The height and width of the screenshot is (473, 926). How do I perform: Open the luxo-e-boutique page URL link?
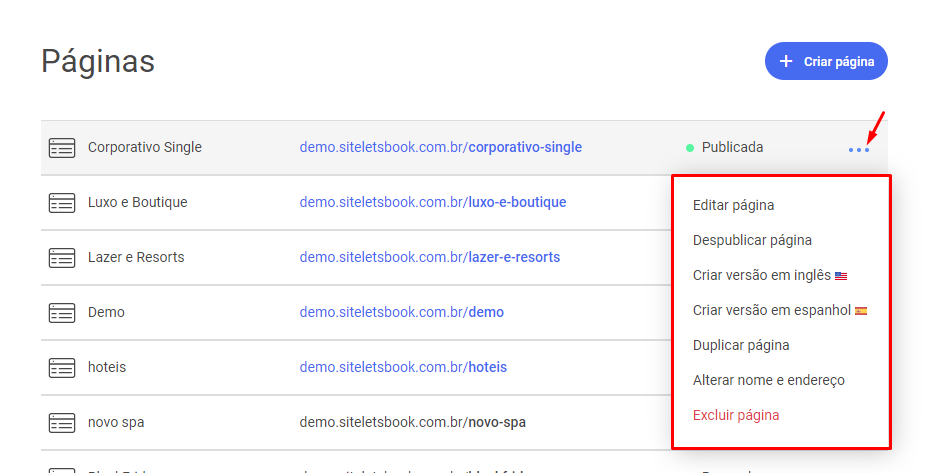pyautogui.click(x=432, y=202)
